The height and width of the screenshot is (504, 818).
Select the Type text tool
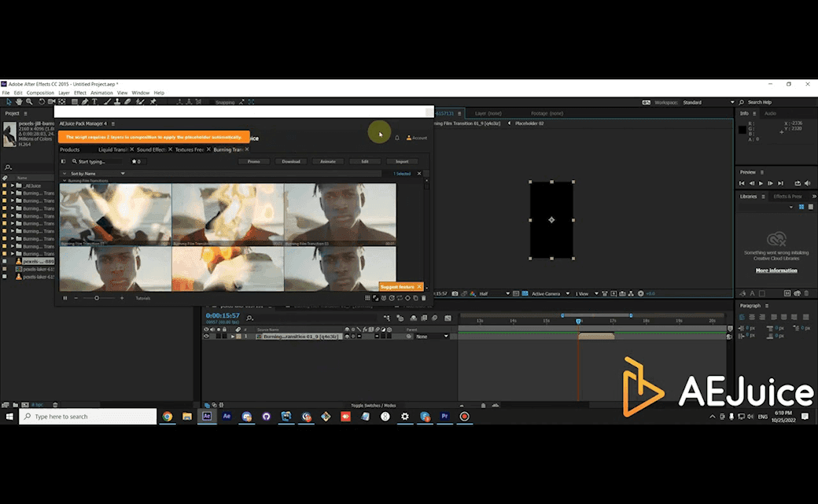pos(94,101)
